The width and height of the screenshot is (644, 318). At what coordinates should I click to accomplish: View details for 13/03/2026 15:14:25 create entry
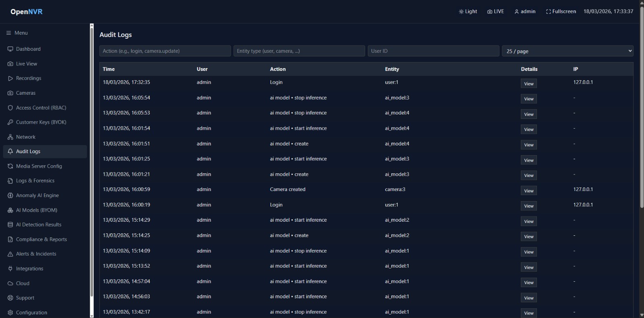tap(528, 237)
